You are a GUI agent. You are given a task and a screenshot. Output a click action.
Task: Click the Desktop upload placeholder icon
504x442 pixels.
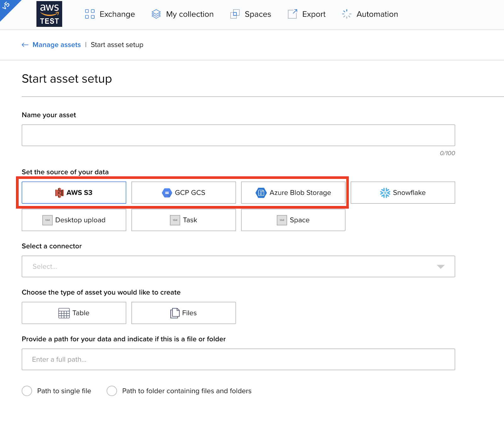click(48, 220)
